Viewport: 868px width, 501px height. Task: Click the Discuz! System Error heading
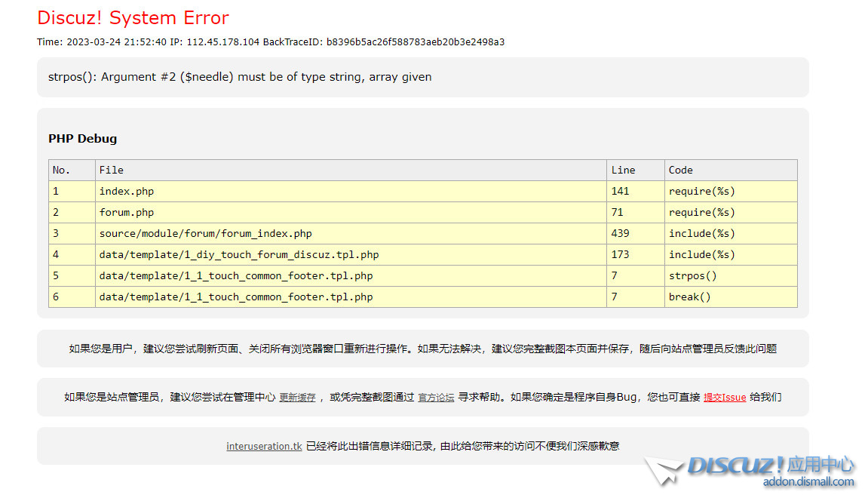(133, 18)
